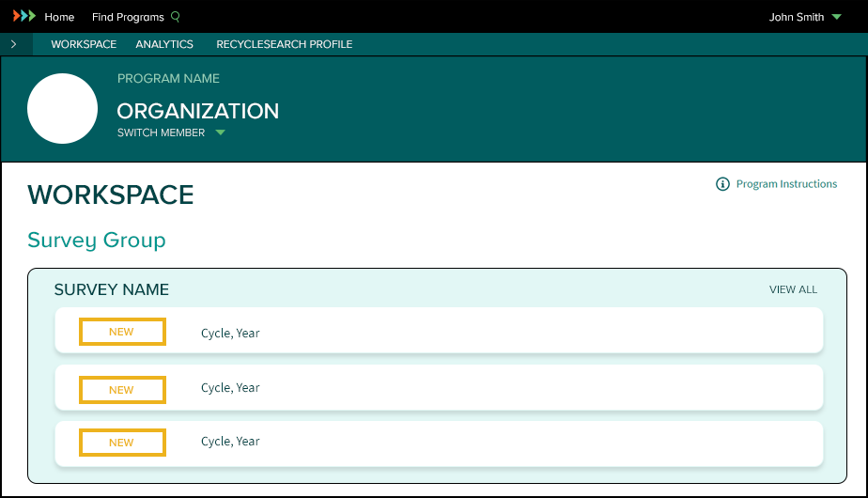Select the WORKSPACE tab
This screenshot has width=868, height=498.
pos(84,44)
